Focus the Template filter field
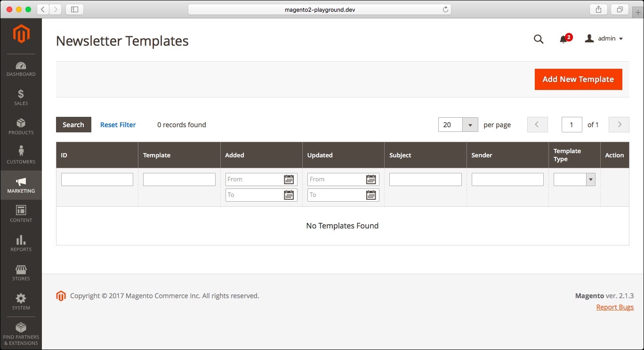Screen dimensions: 644x350 tap(179, 179)
